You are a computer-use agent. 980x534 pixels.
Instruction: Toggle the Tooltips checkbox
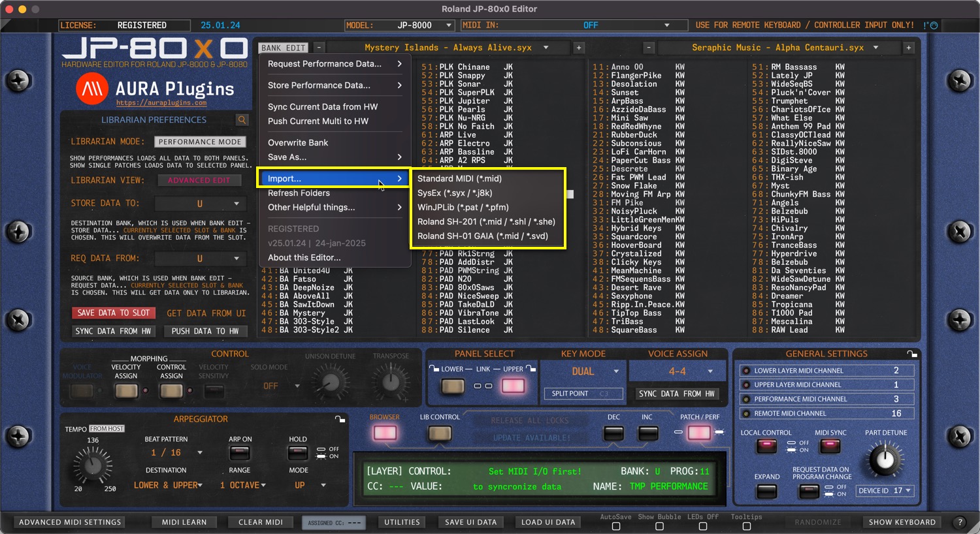point(747,526)
